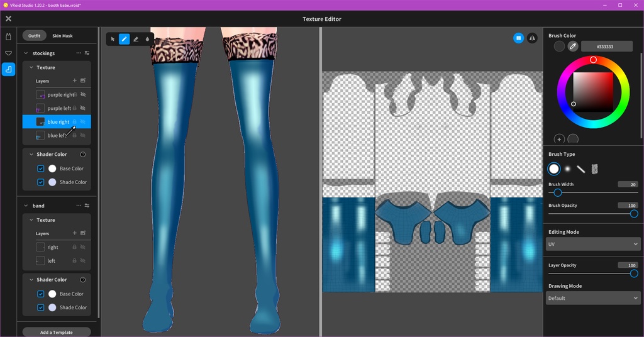The image size is (644, 337).
Task: Toggle lock on blue right layer
Action: click(74, 122)
